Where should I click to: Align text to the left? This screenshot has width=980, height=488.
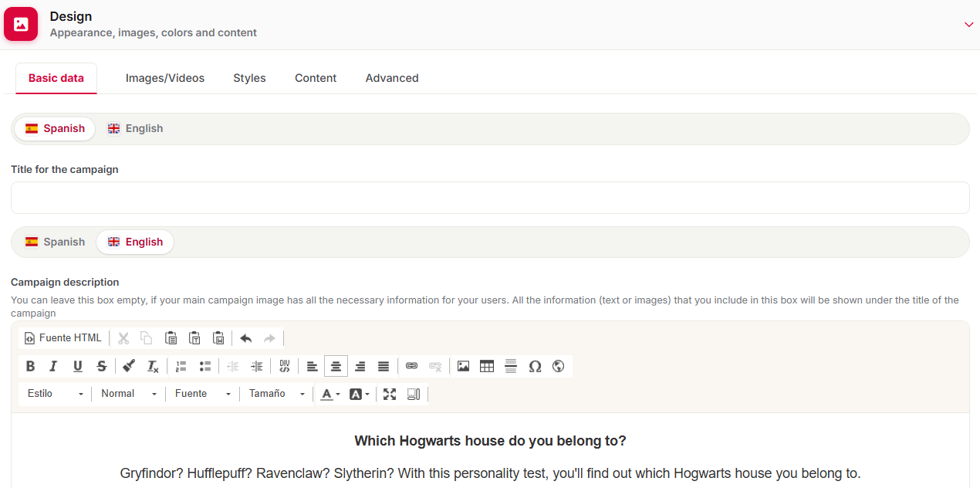pyautogui.click(x=312, y=366)
